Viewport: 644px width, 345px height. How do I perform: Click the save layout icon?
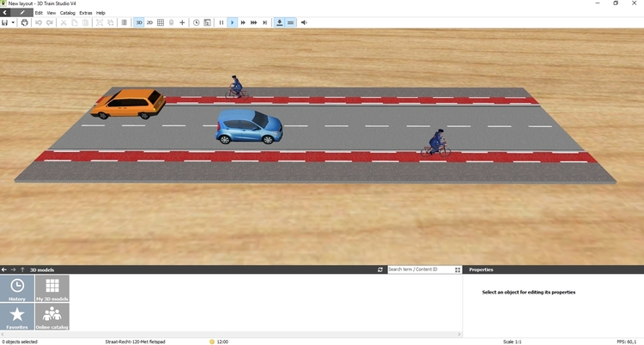pos(5,22)
